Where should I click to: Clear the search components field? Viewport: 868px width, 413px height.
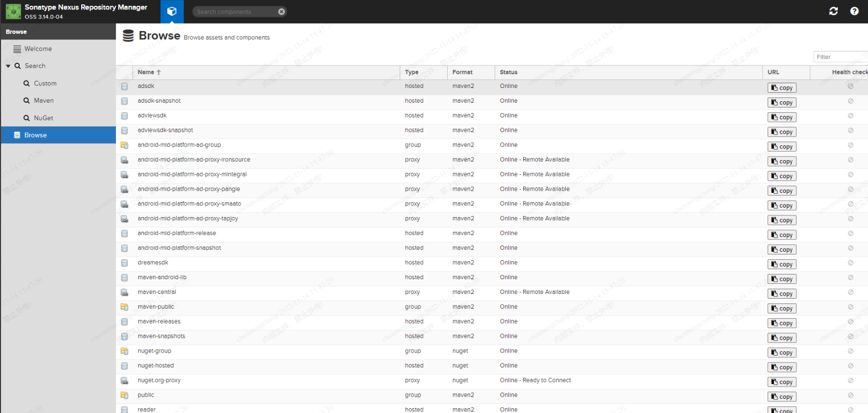tap(282, 12)
